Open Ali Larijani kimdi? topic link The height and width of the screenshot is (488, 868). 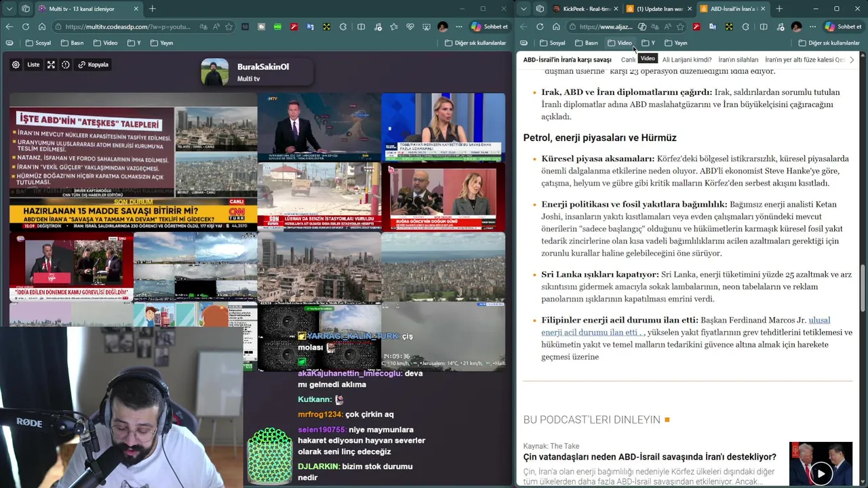(x=687, y=60)
